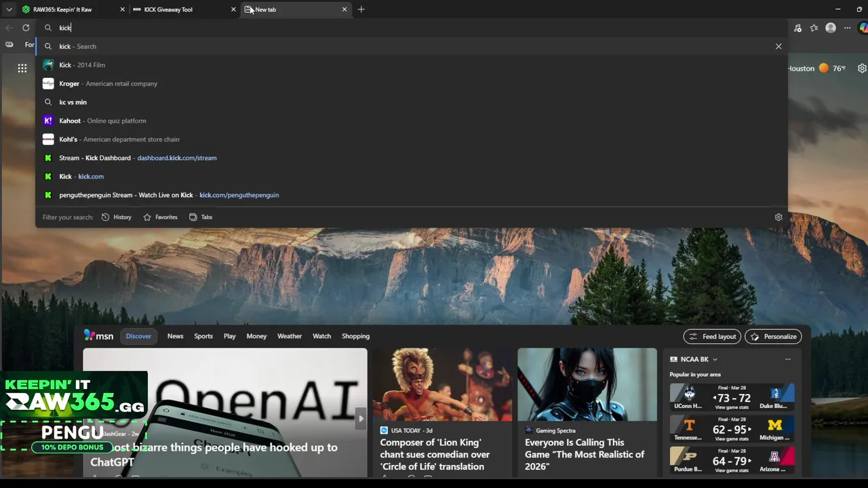This screenshot has width=868, height=488.
Task: Click the Personalize button
Action: click(x=773, y=336)
